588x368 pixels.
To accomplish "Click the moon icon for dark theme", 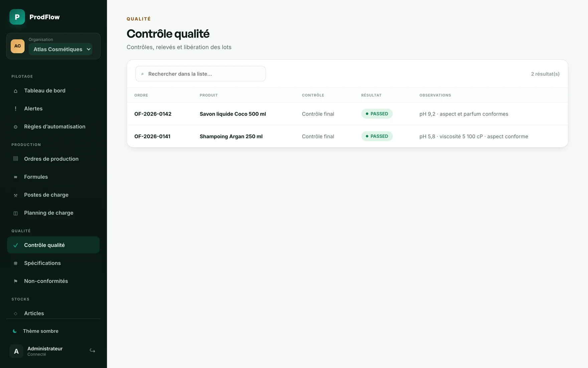I will tap(15, 331).
